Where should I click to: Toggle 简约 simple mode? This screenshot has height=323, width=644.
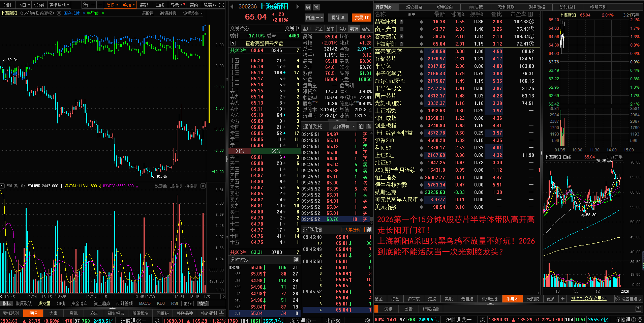[194, 5]
